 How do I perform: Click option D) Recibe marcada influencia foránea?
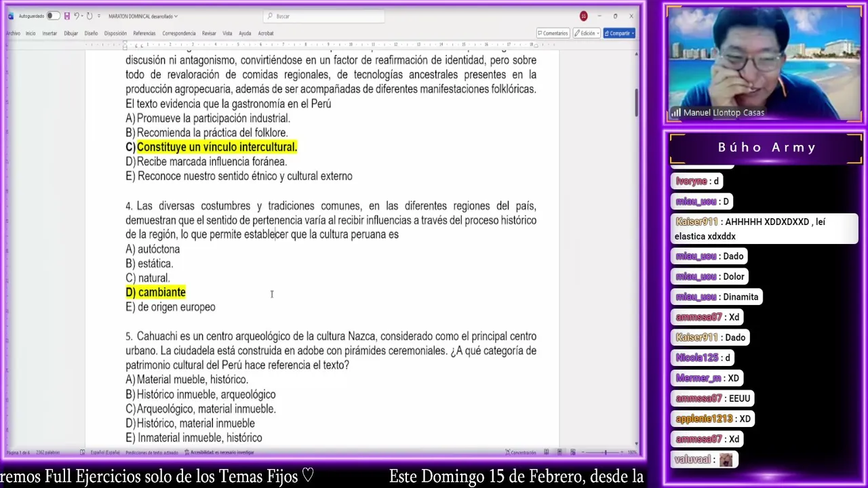point(206,161)
